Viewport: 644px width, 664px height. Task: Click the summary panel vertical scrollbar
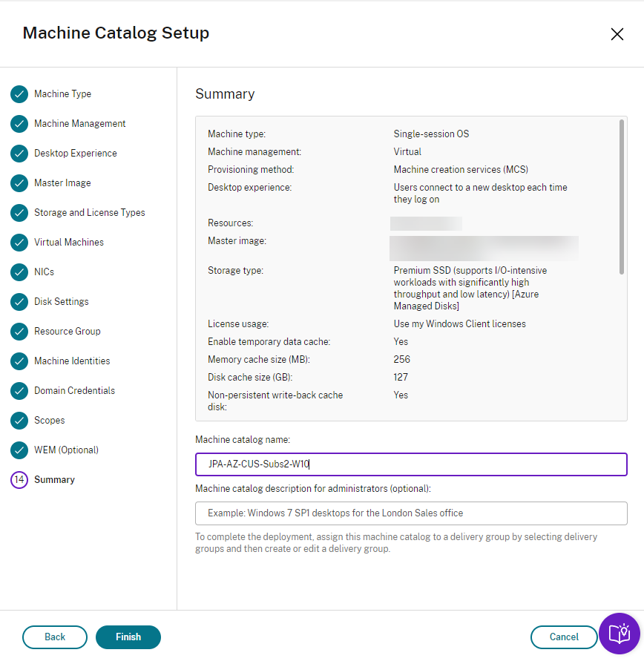[x=621, y=197]
